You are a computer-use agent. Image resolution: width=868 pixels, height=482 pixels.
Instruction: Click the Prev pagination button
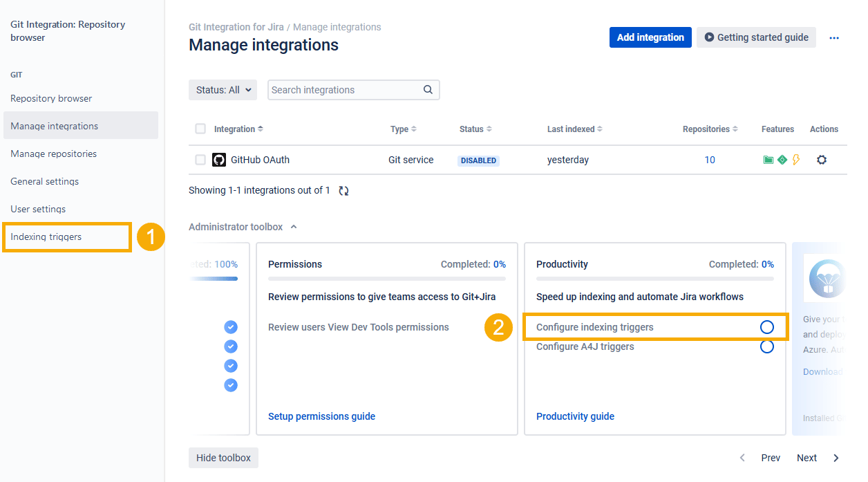(771, 458)
